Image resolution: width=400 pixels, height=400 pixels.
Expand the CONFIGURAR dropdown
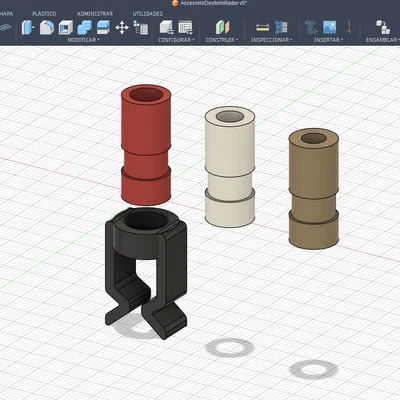tap(176, 40)
